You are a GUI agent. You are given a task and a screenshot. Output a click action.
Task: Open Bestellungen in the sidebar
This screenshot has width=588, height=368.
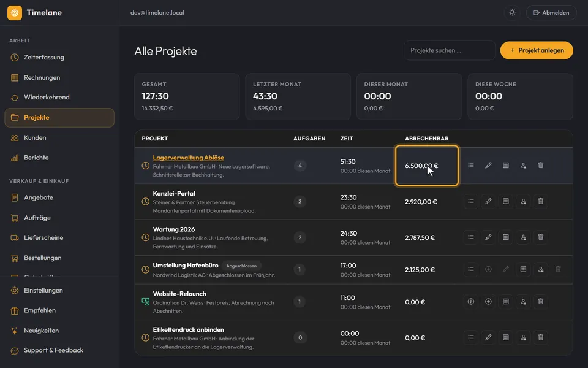coord(59,258)
